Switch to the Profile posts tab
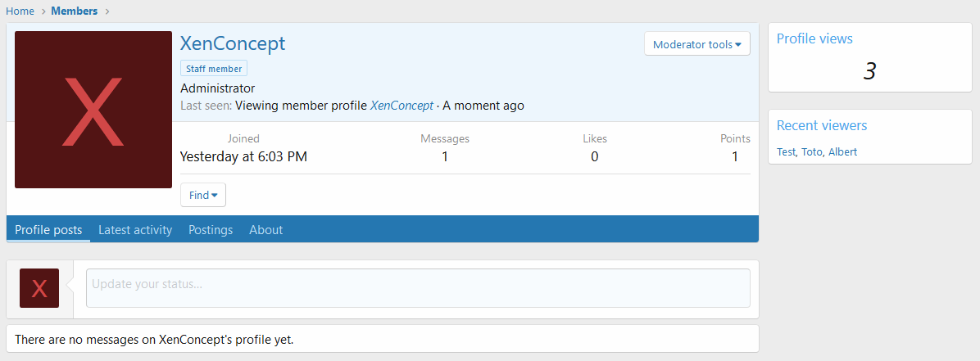The width and height of the screenshot is (980, 361). coord(48,230)
